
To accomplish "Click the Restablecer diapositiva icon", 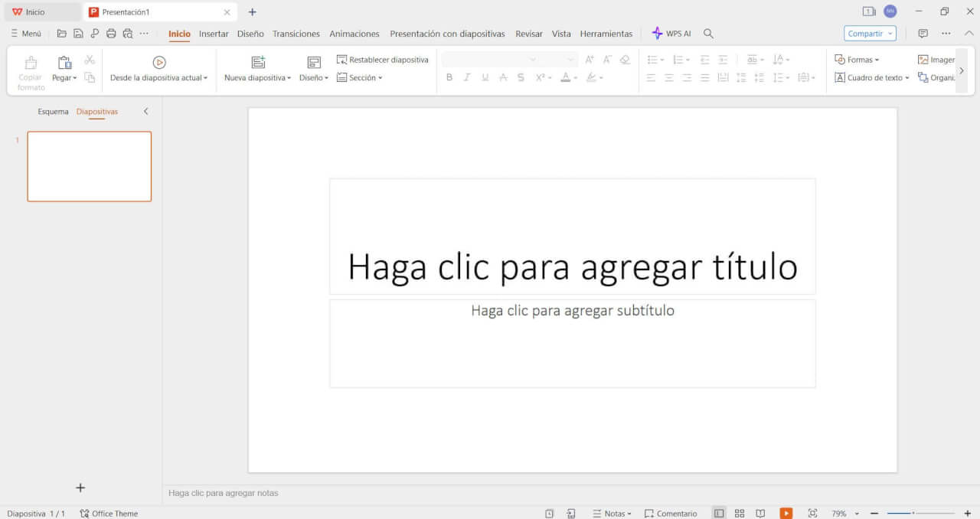I will (x=342, y=60).
